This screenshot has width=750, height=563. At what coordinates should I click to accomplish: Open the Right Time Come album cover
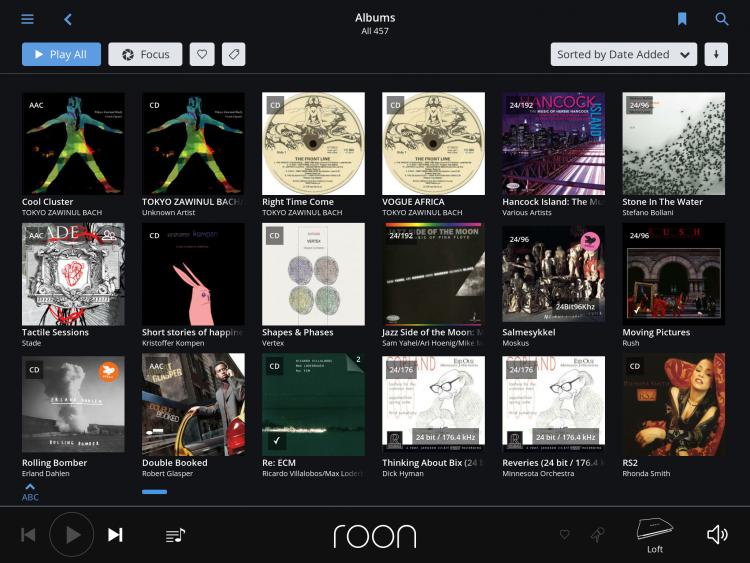click(313, 144)
